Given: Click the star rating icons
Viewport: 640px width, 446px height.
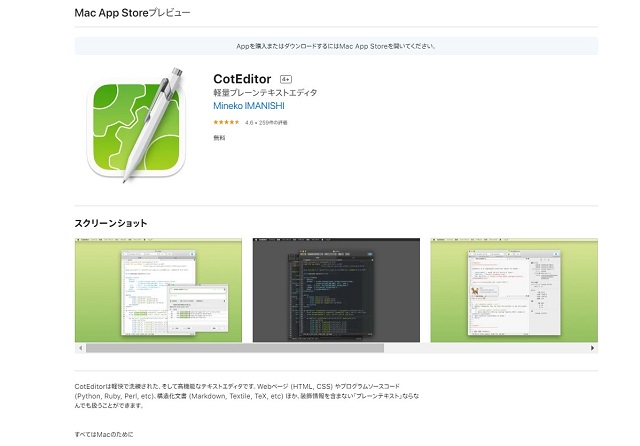Looking at the screenshot, I should click(226, 122).
